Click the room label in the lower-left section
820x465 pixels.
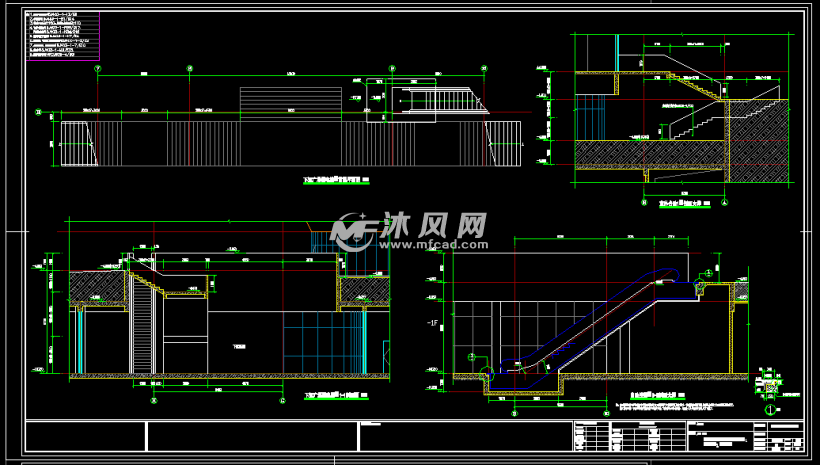[x=239, y=346]
